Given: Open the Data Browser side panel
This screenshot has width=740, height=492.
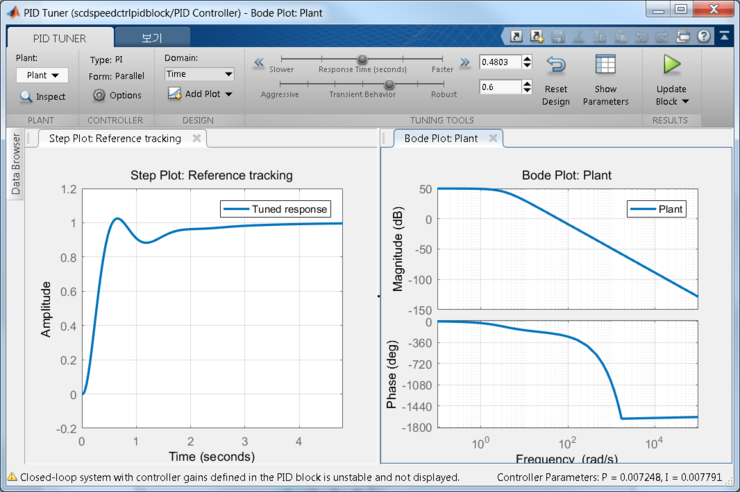Looking at the screenshot, I should (x=16, y=164).
